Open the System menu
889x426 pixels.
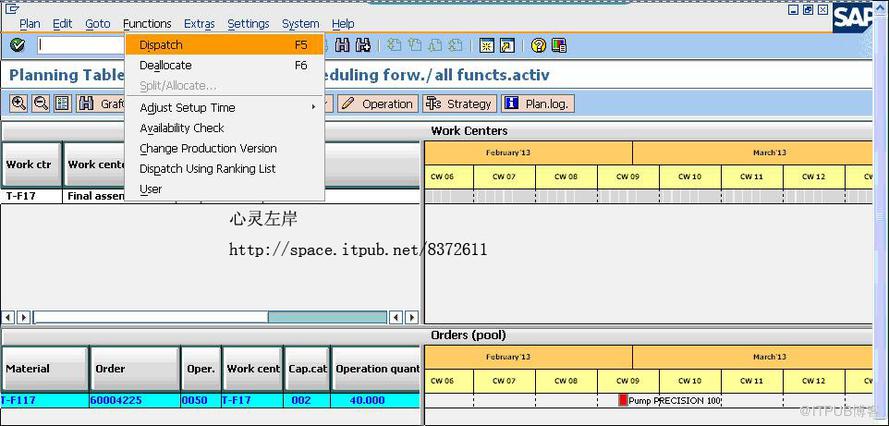(x=300, y=24)
